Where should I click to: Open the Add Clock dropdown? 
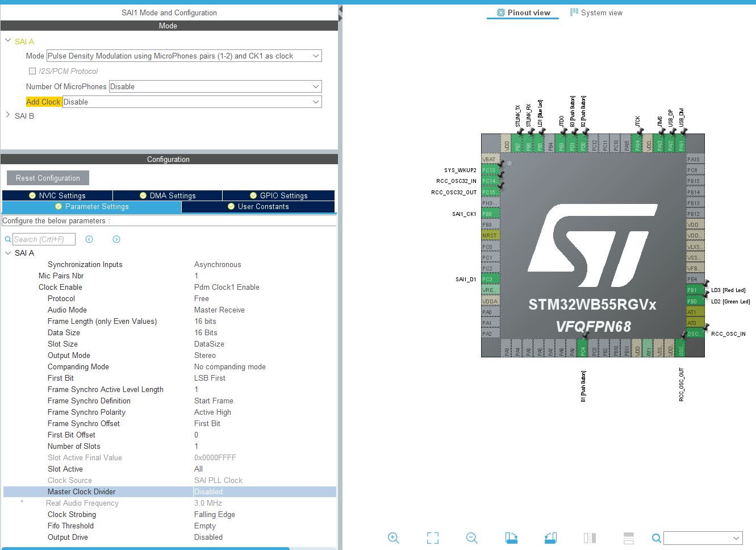tap(192, 102)
